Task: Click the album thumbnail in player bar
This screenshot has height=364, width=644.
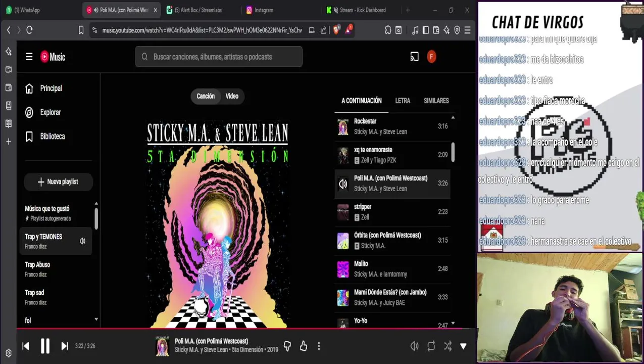Action: click(163, 346)
